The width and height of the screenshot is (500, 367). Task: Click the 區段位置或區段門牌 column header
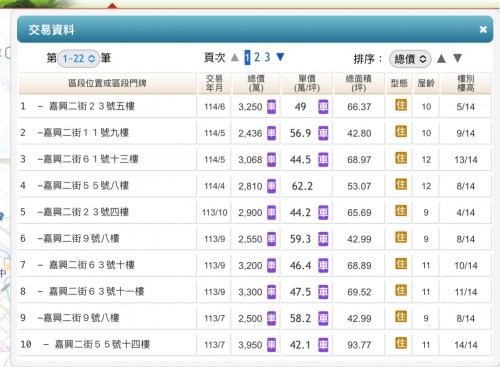107,83
